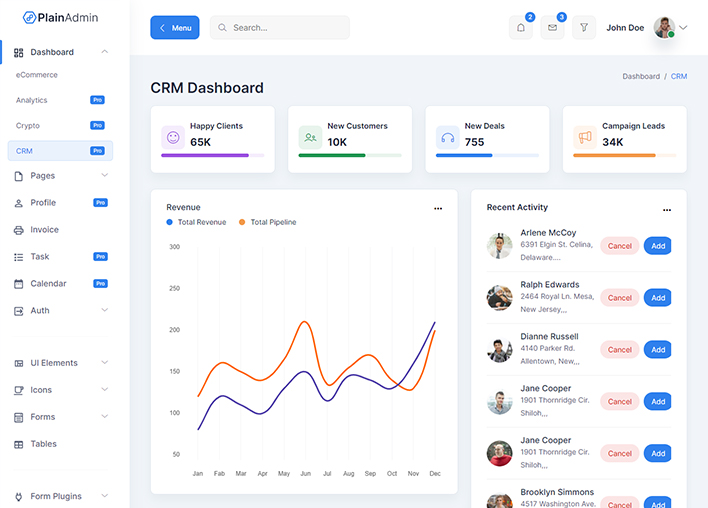Open the Revenue chart options menu
The image size is (708, 508).
[438, 209]
